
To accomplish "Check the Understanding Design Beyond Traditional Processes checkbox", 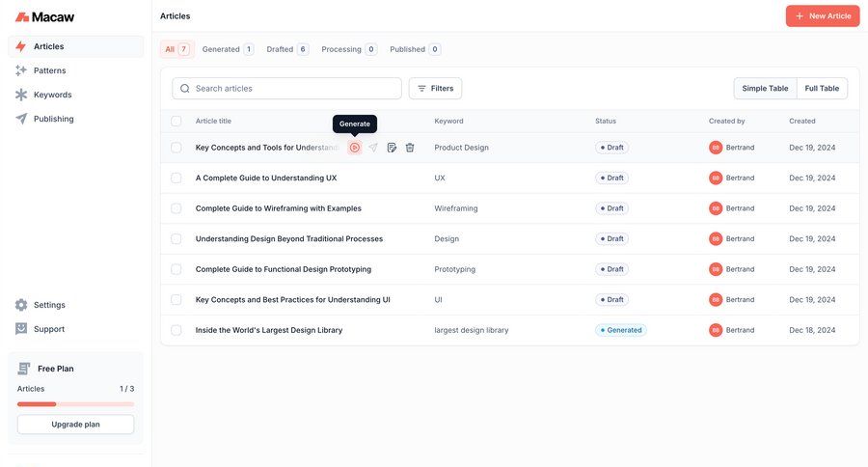I will pos(176,238).
